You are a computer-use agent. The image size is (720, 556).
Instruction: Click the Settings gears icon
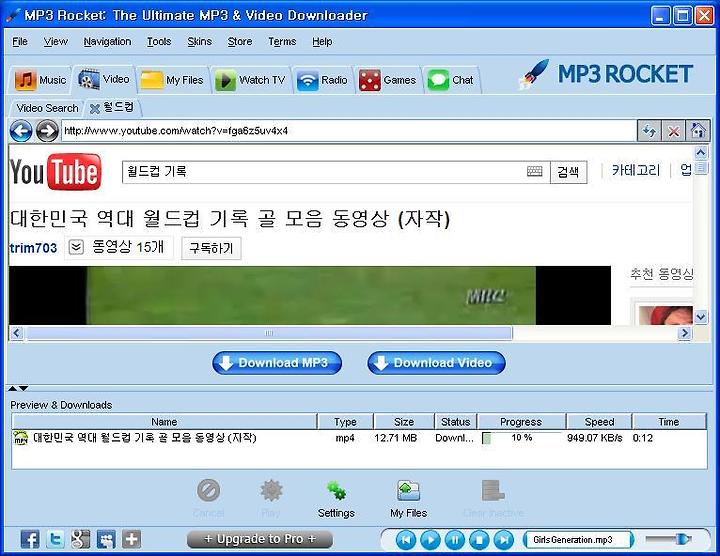coord(336,491)
